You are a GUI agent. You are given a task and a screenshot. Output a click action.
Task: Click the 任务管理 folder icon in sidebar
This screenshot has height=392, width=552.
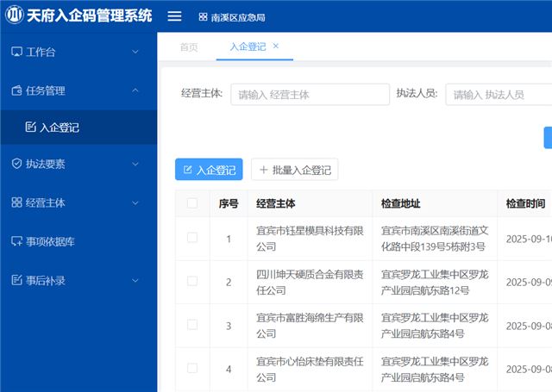click(x=16, y=90)
